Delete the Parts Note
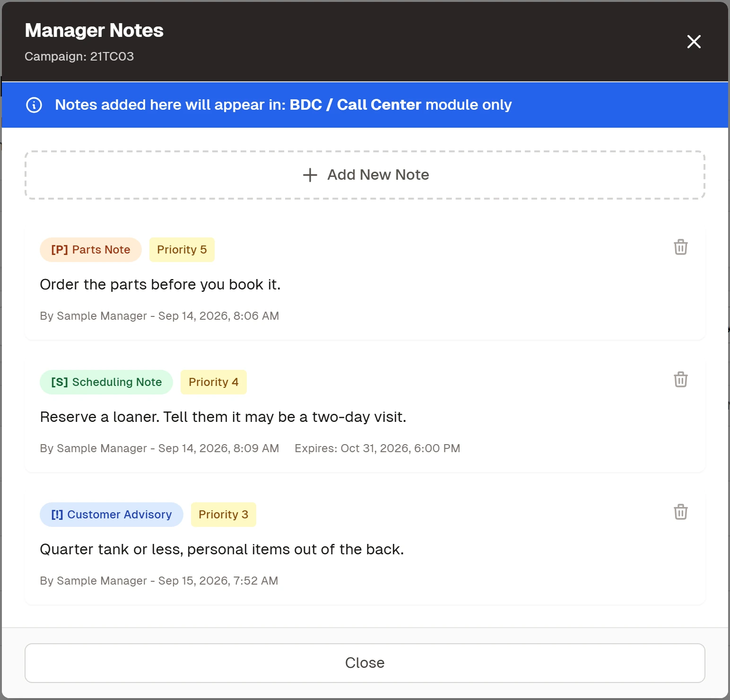Screen dimensions: 730x700 coord(680,247)
